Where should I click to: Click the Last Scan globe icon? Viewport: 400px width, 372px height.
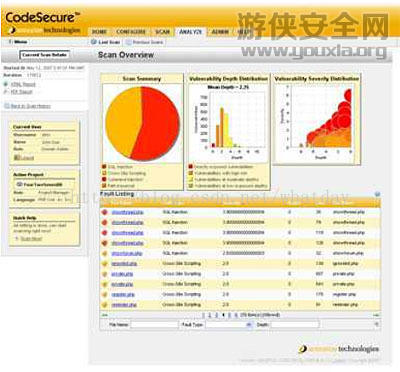click(x=94, y=42)
